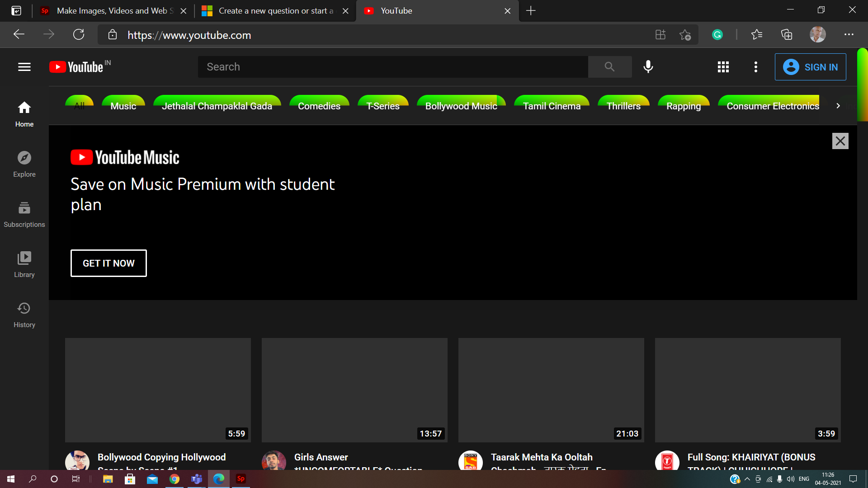Open Library in sidebar
The image size is (868, 488).
[x=24, y=264]
